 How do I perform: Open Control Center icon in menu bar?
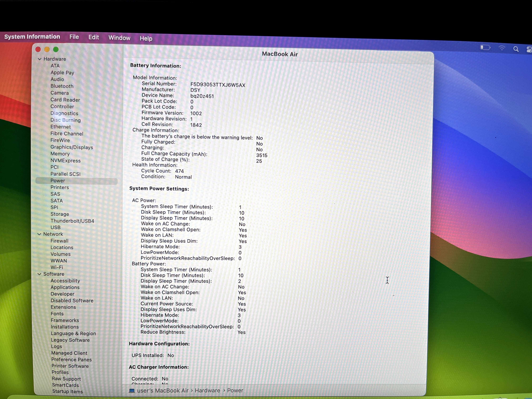point(529,49)
